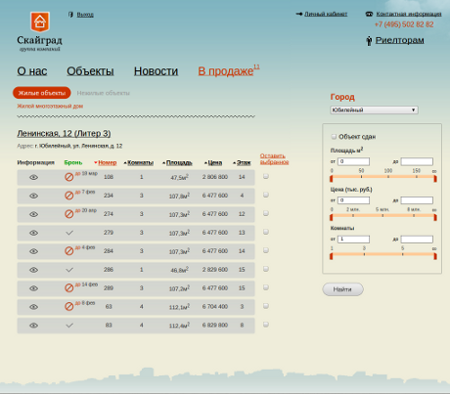Tick the checkbox for apartment 234
The image size is (450, 394).
point(266,195)
